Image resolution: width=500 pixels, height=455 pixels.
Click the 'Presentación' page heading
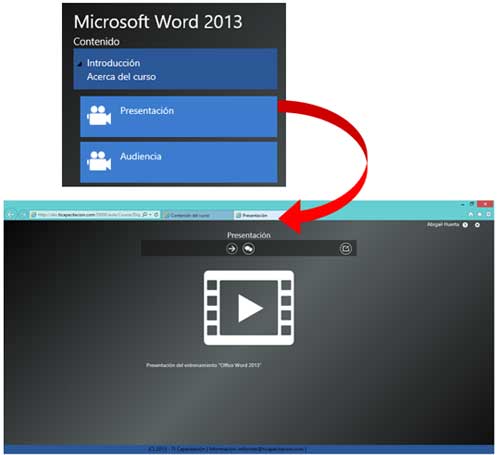click(249, 235)
